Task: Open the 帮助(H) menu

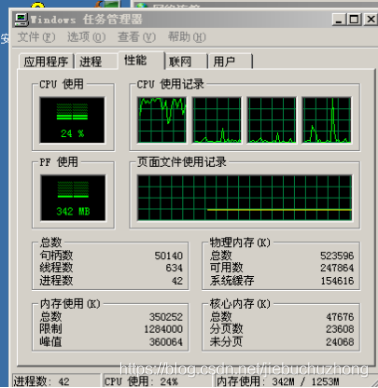Action: point(187,37)
